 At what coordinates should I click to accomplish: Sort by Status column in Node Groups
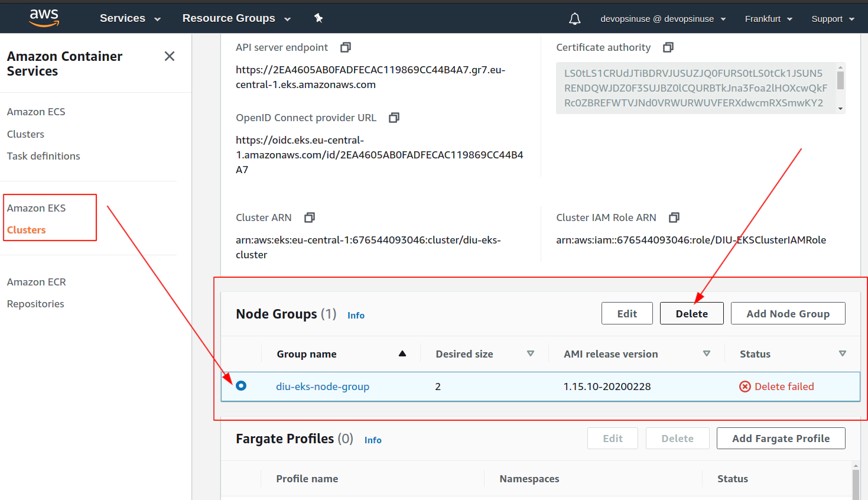(x=843, y=353)
